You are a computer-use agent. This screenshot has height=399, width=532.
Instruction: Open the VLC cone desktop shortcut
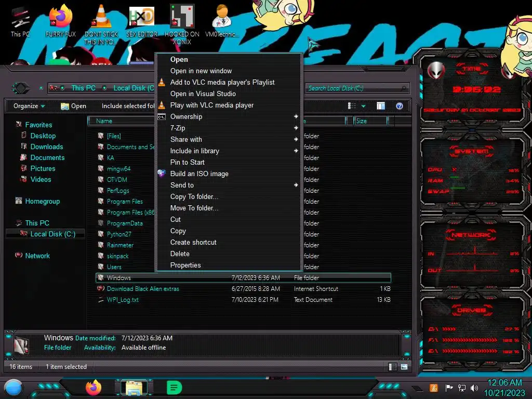point(101,24)
